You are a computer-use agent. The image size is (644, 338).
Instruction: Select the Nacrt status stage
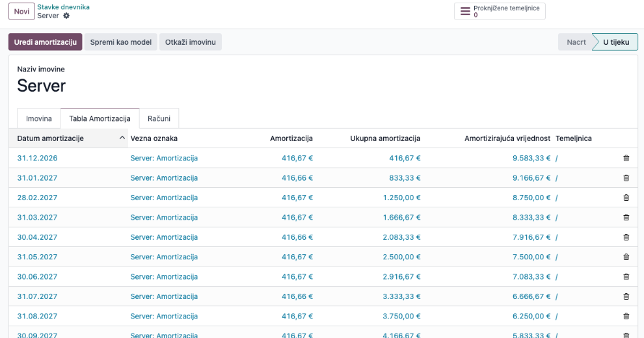[576, 42]
